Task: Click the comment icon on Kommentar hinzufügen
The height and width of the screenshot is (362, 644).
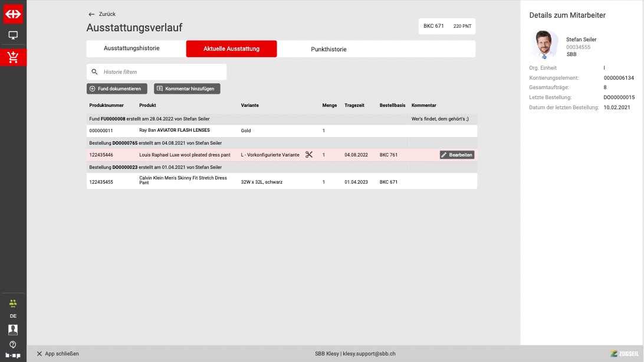Action: (x=160, y=89)
